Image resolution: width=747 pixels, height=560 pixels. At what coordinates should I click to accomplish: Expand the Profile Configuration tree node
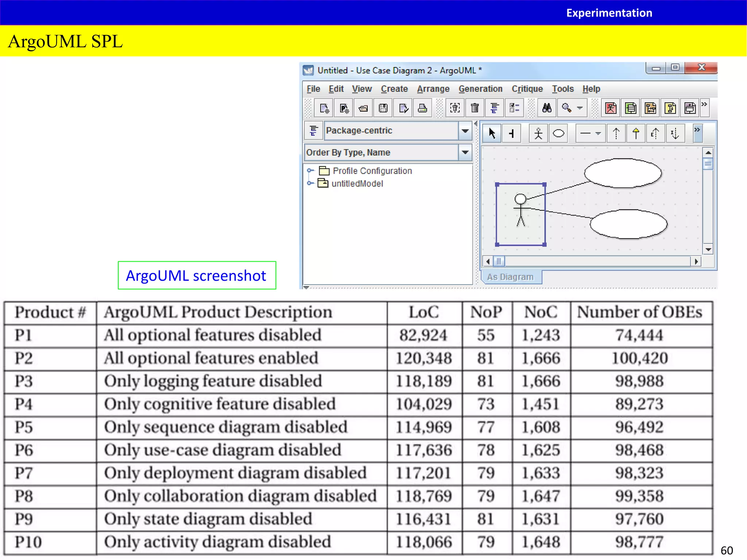310,170
